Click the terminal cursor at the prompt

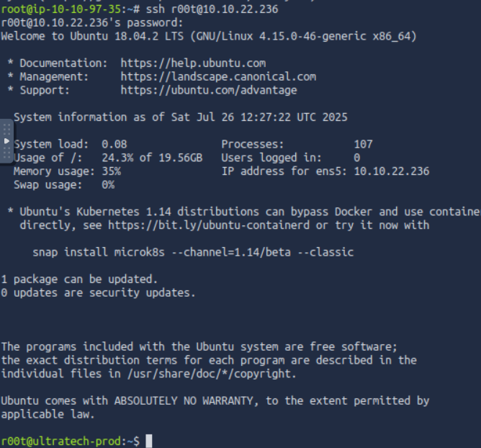pyautogui.click(x=148, y=441)
